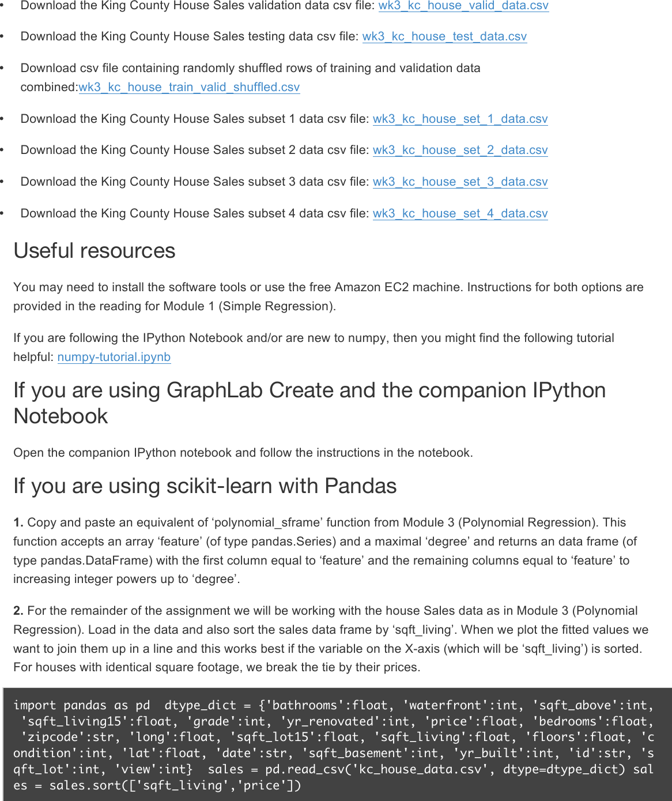Click the "import pandas as pd" code text
This screenshot has height=801, width=672.
pos(81,705)
